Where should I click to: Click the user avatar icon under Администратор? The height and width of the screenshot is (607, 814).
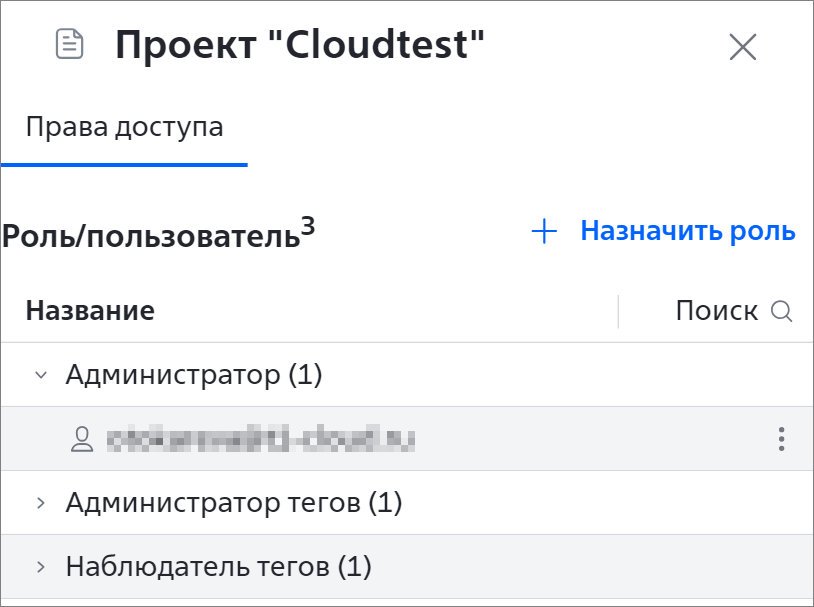(x=82, y=440)
